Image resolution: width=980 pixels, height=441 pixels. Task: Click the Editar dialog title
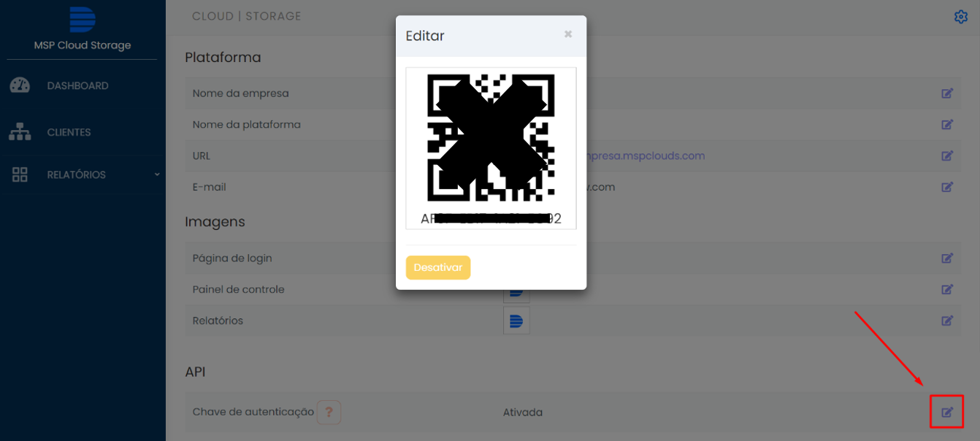coord(425,36)
